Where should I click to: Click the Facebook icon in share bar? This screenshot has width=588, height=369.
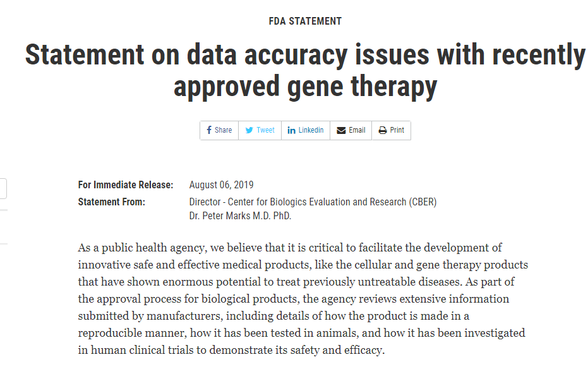(x=209, y=130)
